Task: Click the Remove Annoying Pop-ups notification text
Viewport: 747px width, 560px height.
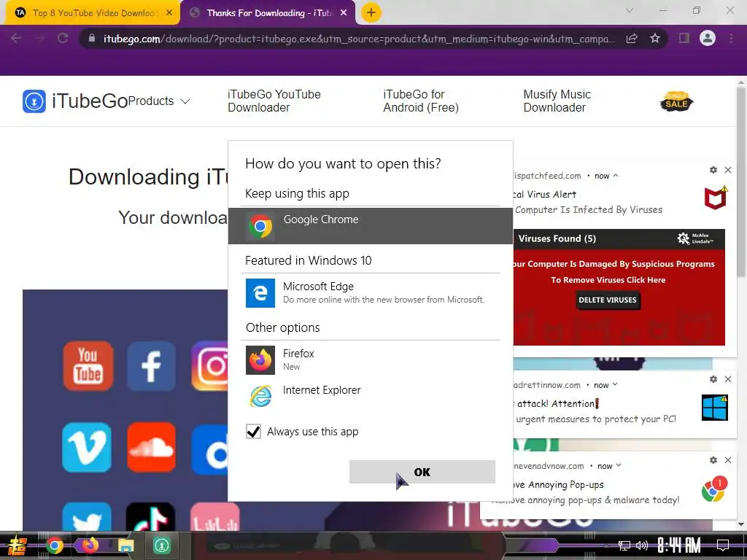Action: 558,485
